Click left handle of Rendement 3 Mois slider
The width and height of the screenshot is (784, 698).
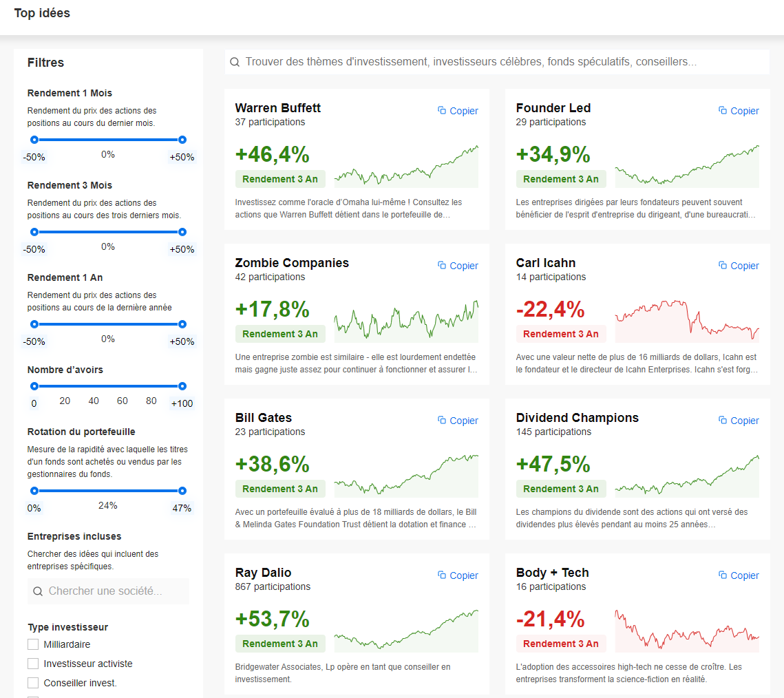click(x=34, y=232)
